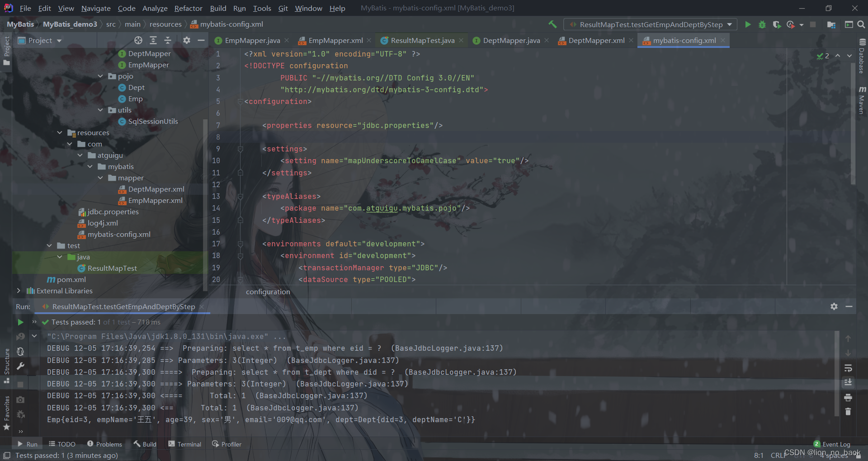
Task: Toggle soft-wrap in the run console
Action: click(848, 368)
